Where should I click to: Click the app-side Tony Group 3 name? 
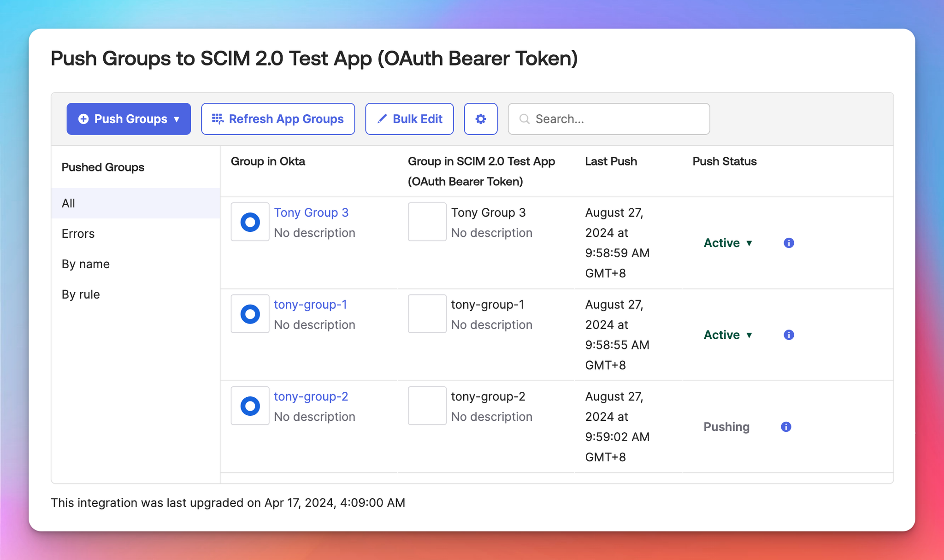point(488,212)
